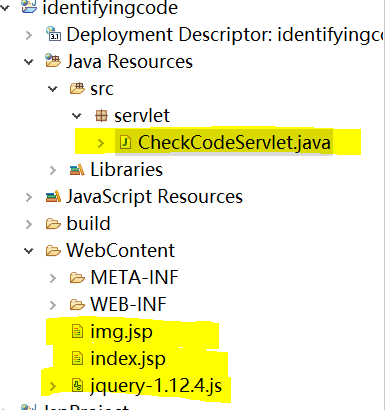
Task: Click the CheckCodeServlet.java file icon
Action: click(125, 143)
